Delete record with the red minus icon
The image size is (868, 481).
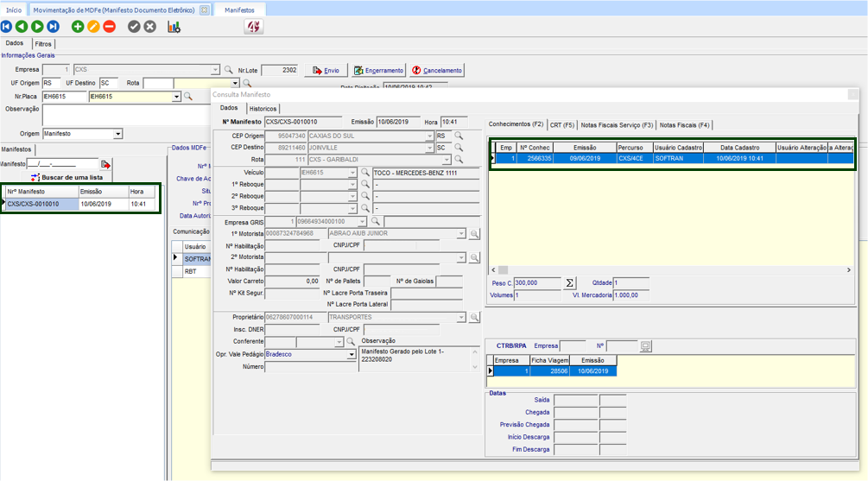tap(109, 27)
